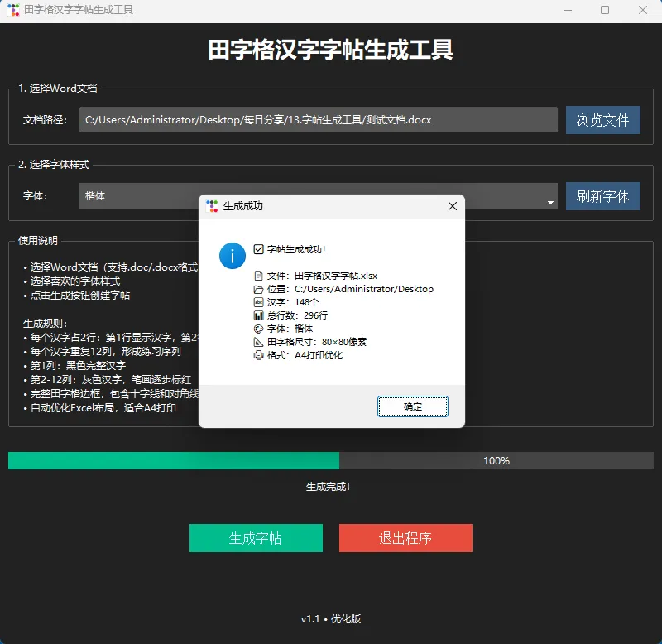The width and height of the screenshot is (662, 644).
Task: Click the app icon in the main title bar
Action: pos(13,10)
